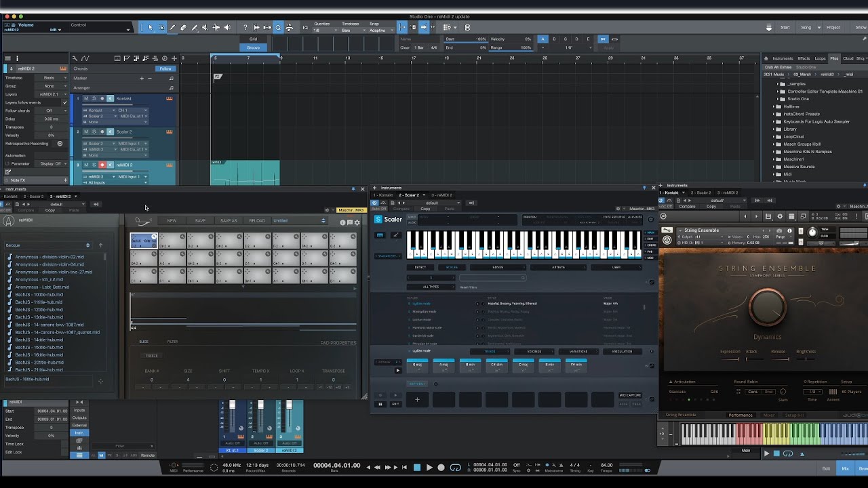The width and height of the screenshot is (868, 488).
Task: Click the Rewind transport button
Action: [x=378, y=468]
